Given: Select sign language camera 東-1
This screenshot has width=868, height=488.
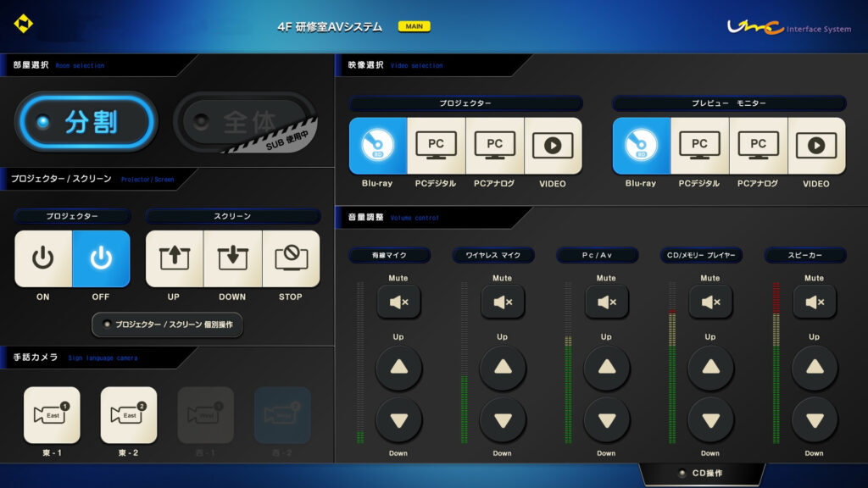Looking at the screenshot, I should pos(52,415).
